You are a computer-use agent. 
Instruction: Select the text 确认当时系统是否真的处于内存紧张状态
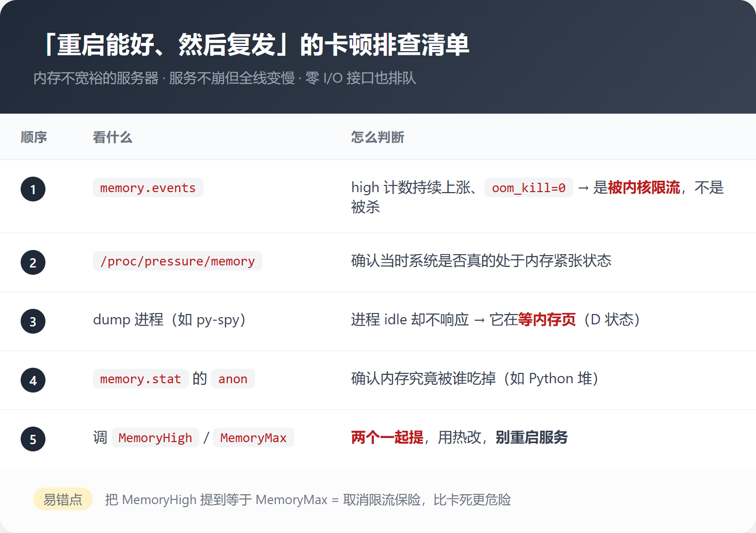pyautogui.click(x=481, y=261)
